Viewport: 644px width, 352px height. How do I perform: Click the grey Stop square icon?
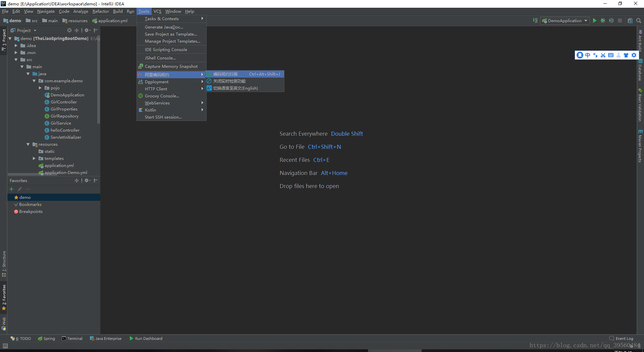(x=620, y=20)
